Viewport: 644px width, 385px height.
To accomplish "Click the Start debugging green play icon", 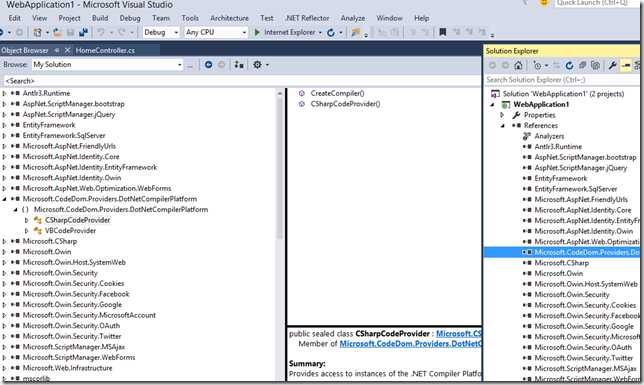I will tap(258, 32).
